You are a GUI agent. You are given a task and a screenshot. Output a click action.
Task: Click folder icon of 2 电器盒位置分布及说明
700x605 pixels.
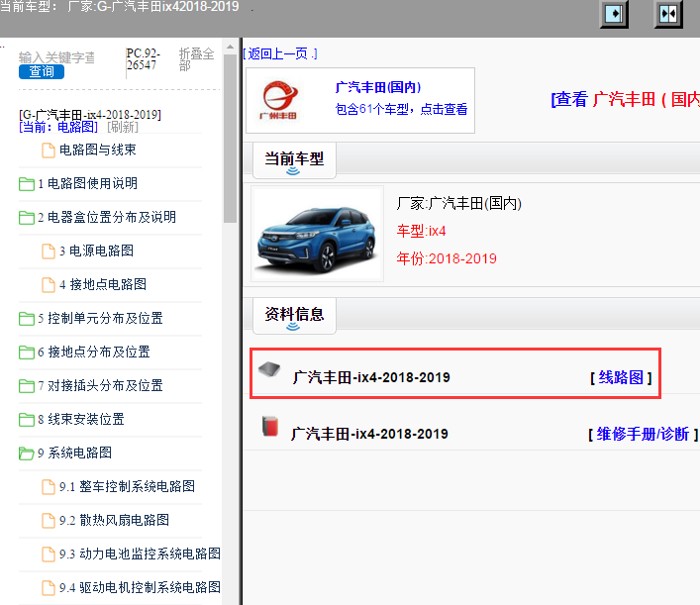(27, 218)
